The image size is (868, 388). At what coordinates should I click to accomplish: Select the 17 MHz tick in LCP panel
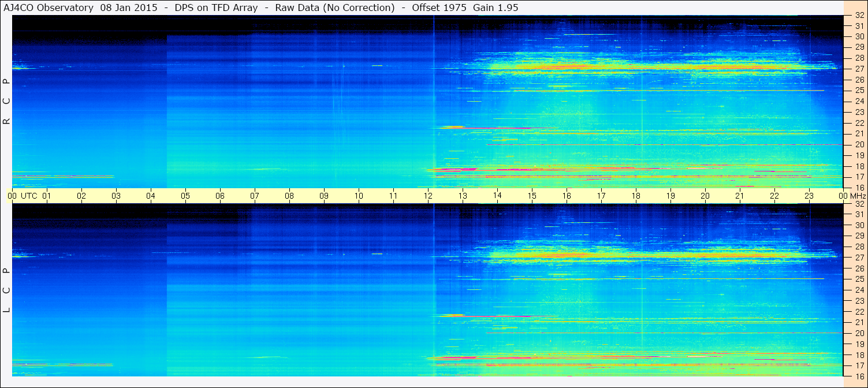(x=859, y=365)
